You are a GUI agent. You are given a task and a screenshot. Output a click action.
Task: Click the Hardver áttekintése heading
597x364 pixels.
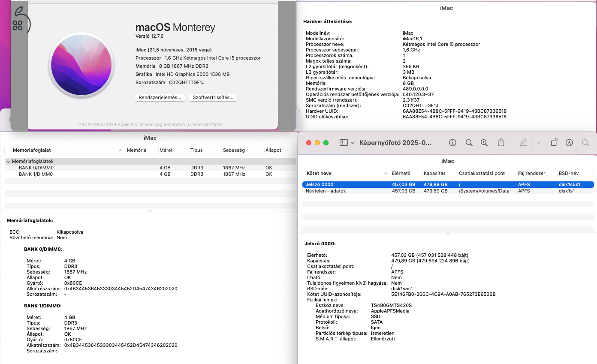click(x=328, y=21)
